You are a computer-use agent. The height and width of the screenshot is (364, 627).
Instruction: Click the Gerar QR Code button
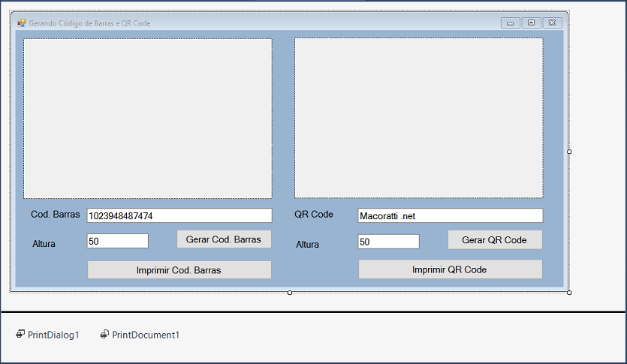pos(495,239)
